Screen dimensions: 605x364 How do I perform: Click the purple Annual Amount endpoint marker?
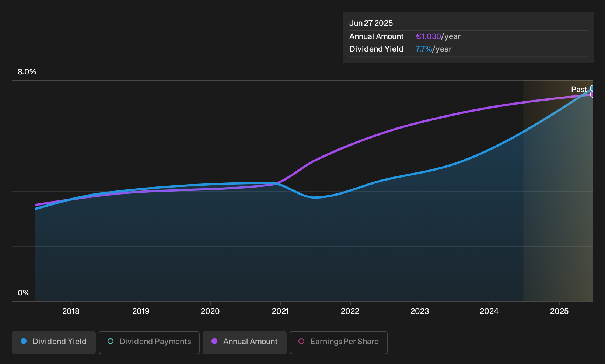[592, 95]
